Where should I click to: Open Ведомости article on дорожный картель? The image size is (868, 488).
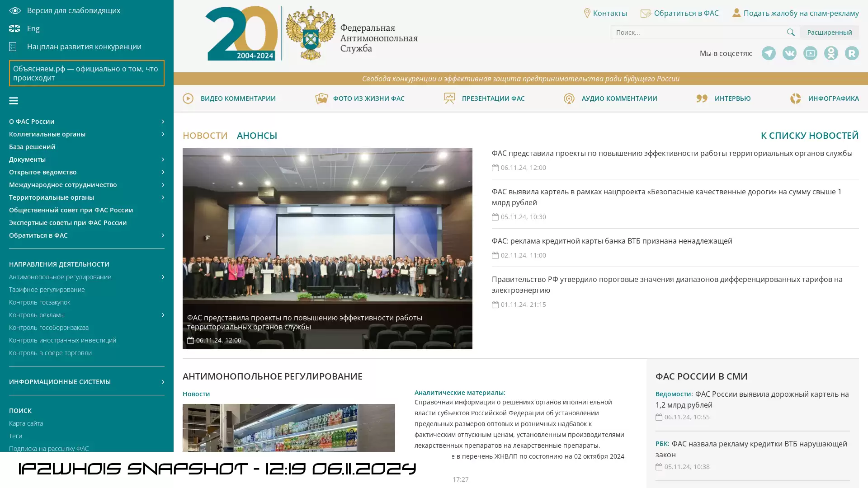pos(752,399)
